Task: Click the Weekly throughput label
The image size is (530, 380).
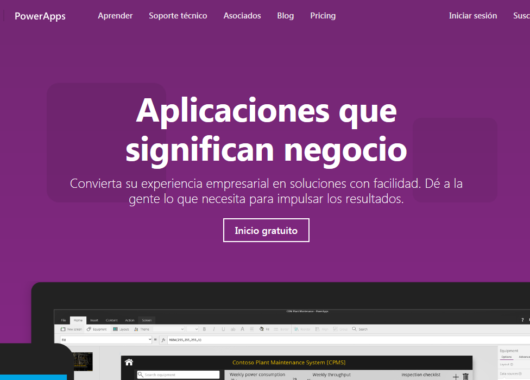Action: point(332,375)
